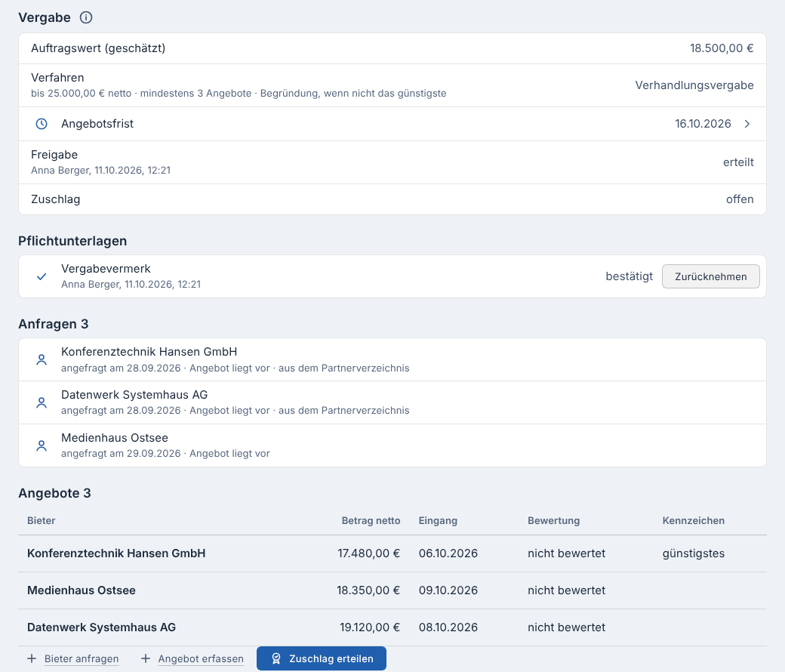Click the 18.350,00 € offer amount
Screen dimensions: 785x672
click(x=368, y=590)
